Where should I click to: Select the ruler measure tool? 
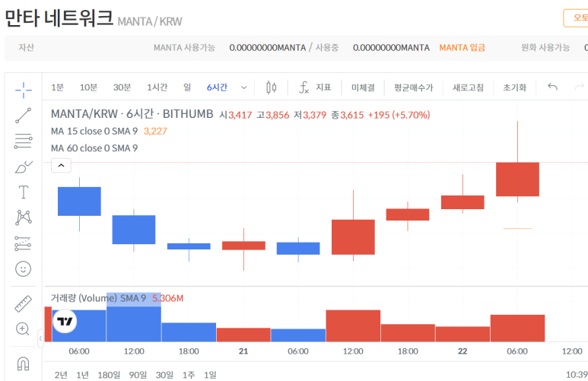pyautogui.click(x=24, y=303)
